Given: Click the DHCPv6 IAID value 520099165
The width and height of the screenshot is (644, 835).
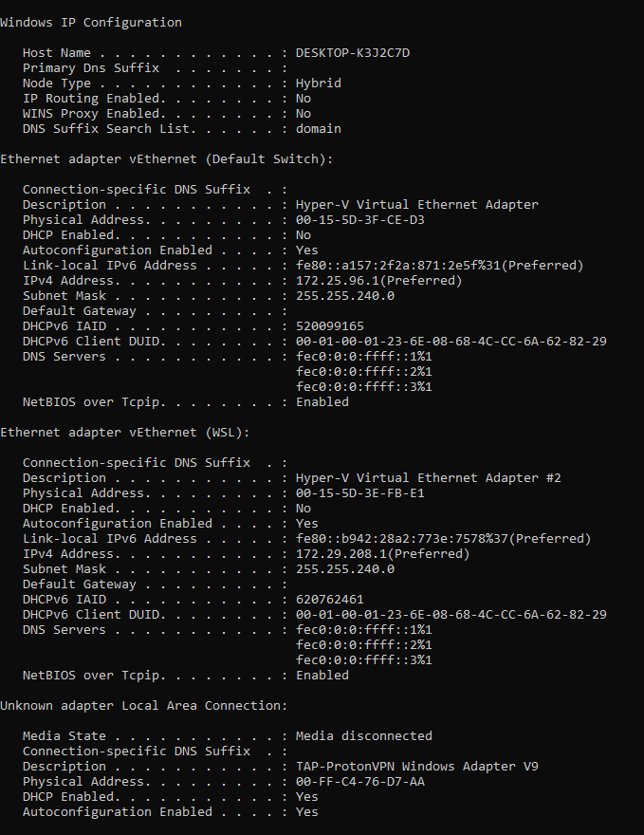Looking at the screenshot, I should coord(329,326).
